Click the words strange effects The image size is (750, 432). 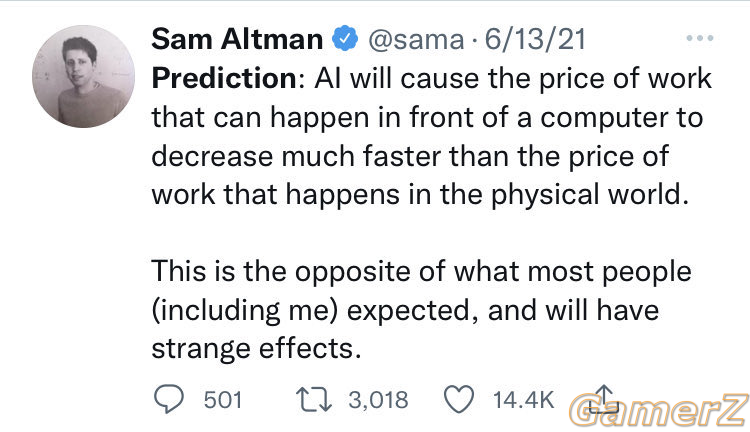click(256, 349)
